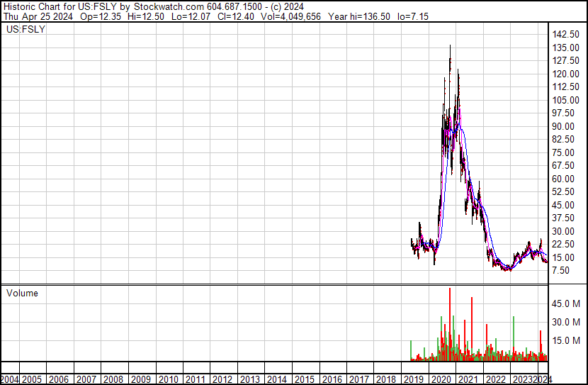
Task: Click the 142.50 price axis label
Action: click(565, 34)
